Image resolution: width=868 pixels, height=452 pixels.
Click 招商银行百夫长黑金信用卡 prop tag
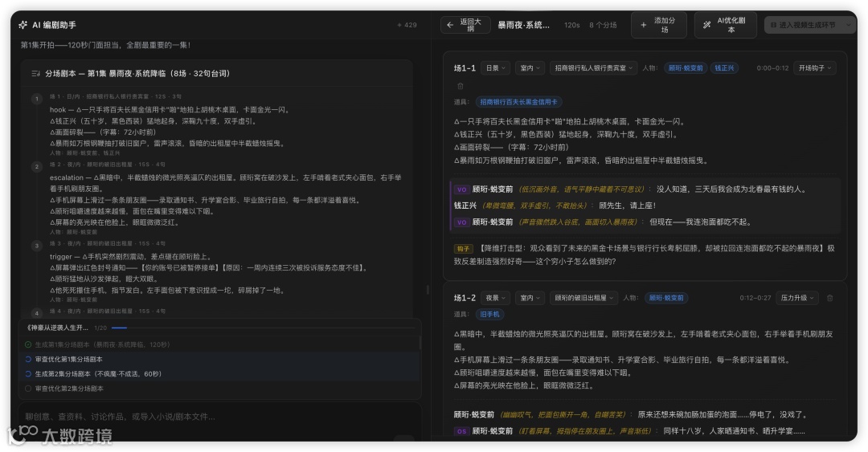pos(518,102)
